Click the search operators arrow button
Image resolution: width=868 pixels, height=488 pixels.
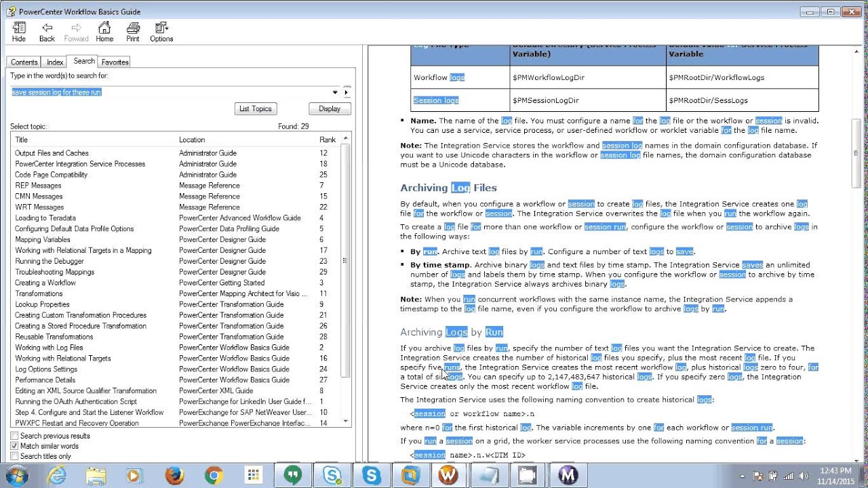click(347, 92)
